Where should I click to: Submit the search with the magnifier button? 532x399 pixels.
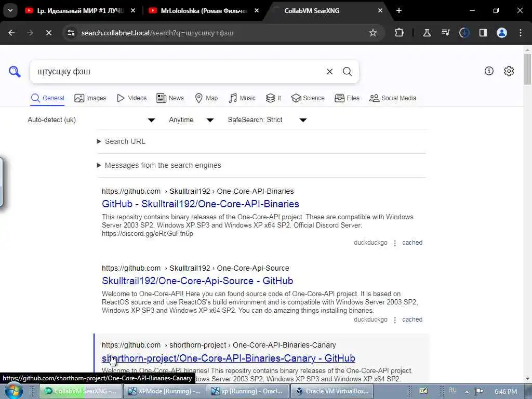(x=347, y=72)
